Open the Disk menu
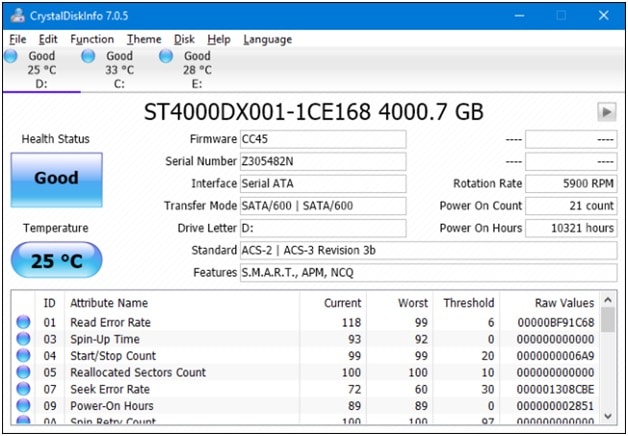The width and height of the screenshot is (628, 436). pos(184,39)
